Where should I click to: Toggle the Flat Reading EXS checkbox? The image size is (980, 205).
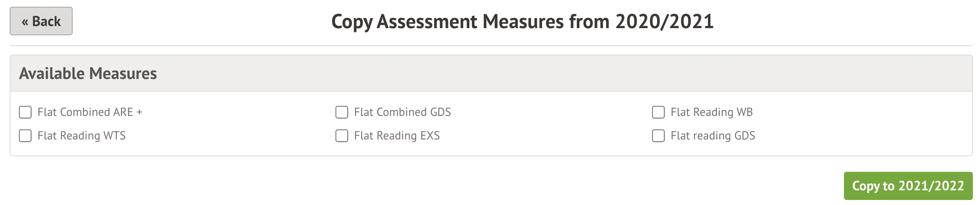(x=342, y=136)
